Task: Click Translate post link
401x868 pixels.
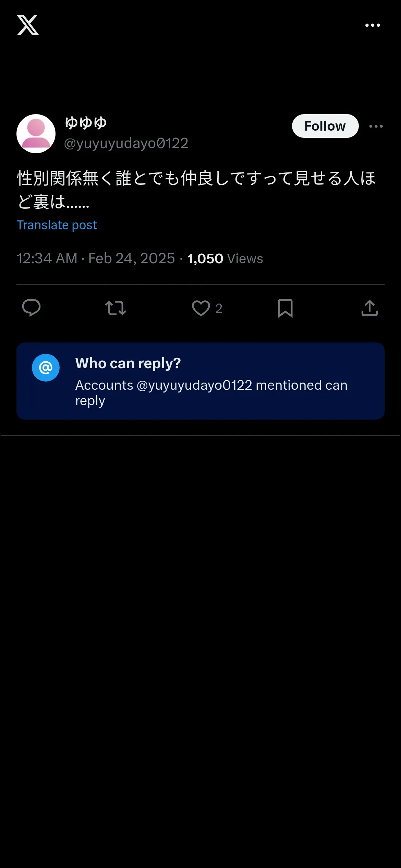Action: 57,225
